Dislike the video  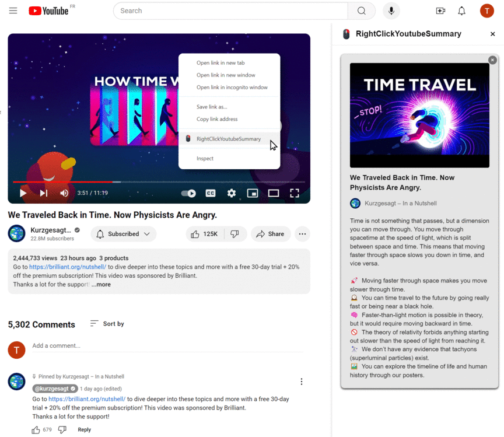[235, 234]
